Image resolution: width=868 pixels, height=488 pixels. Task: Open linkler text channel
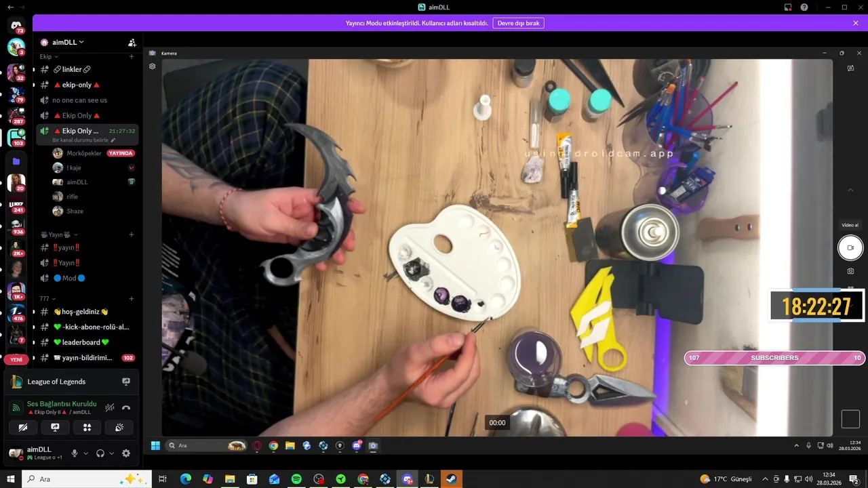point(87,69)
